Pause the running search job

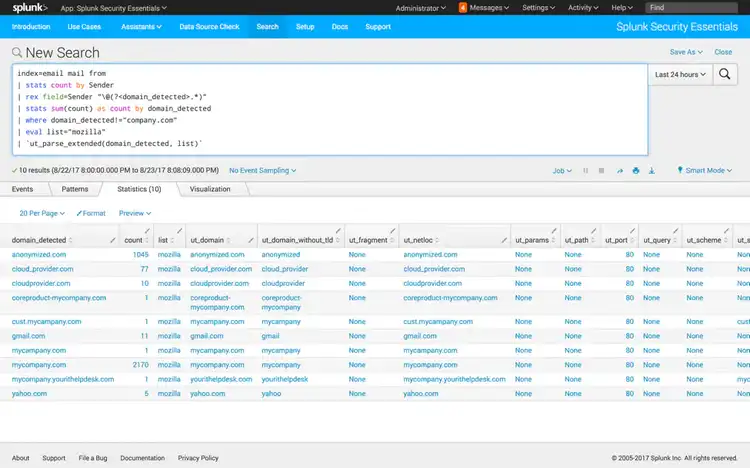(586, 171)
